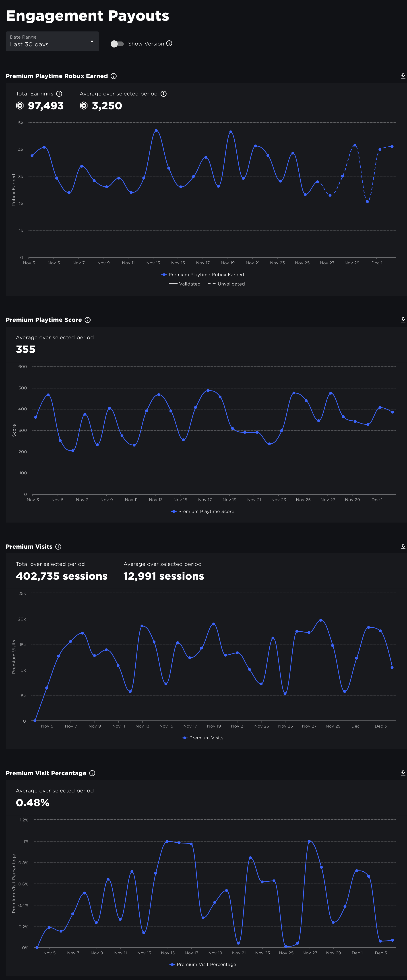Image resolution: width=407 pixels, height=980 pixels.
Task: Click info icon beside Premium Visit Percentage
Action: 92,773
